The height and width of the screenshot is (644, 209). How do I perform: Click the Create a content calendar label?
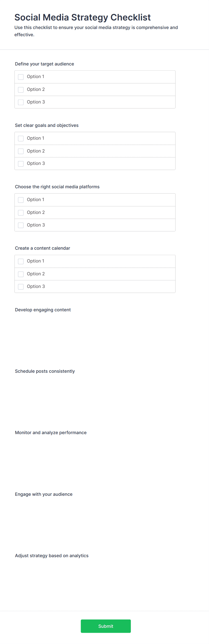(x=42, y=248)
